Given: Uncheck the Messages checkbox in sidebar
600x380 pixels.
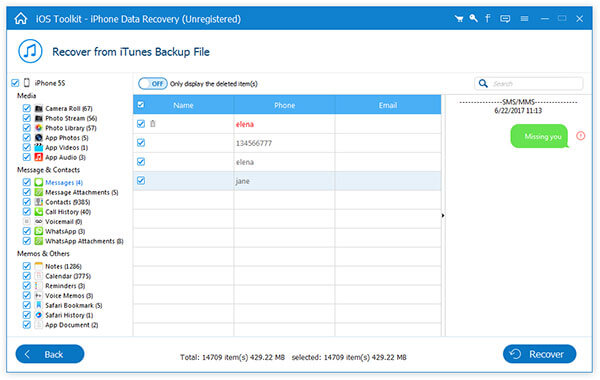Looking at the screenshot, I should click(x=26, y=182).
